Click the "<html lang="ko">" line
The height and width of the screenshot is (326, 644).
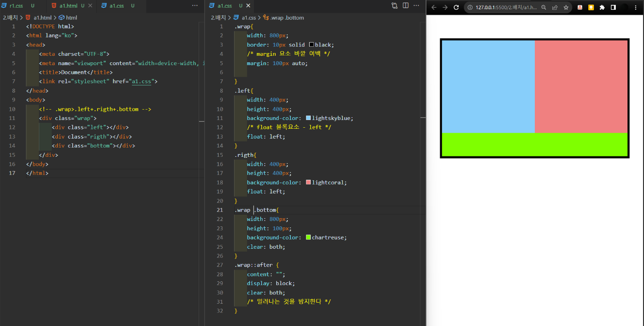coord(52,35)
